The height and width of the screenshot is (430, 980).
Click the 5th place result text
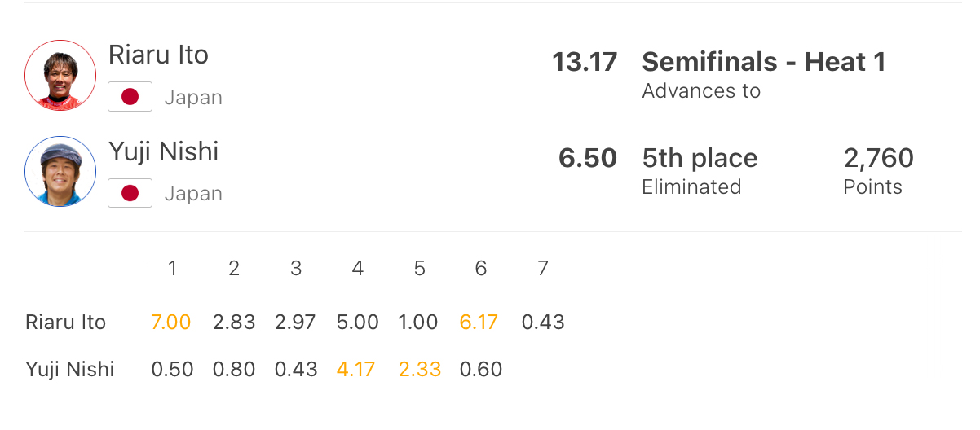pyautogui.click(x=700, y=158)
